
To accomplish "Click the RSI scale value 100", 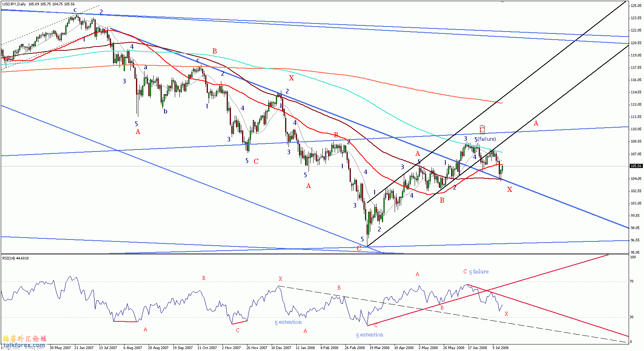I will (x=633, y=257).
